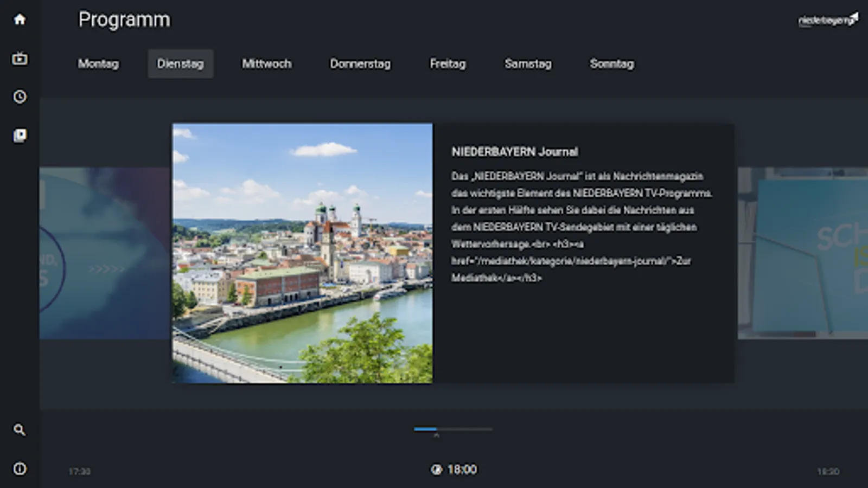This screenshot has width=868, height=488.
Task: Select the 18:00 time marker
Action: [462, 470]
